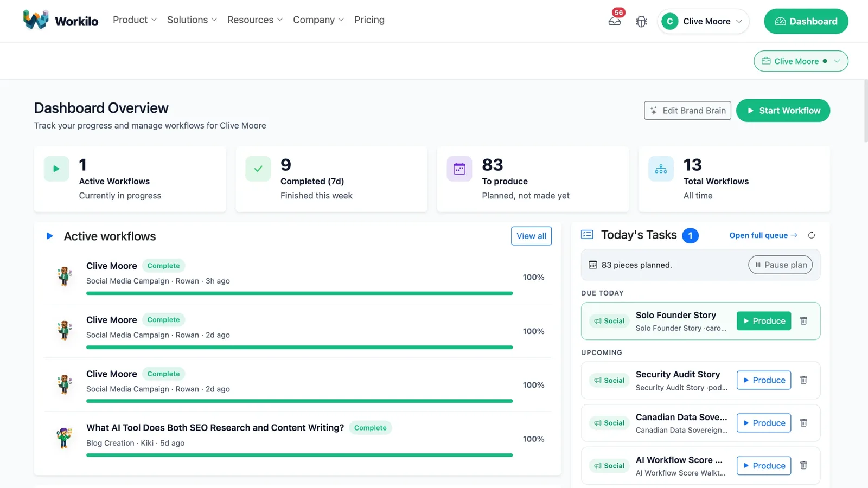Click the Today's Tasks list icon

587,235
